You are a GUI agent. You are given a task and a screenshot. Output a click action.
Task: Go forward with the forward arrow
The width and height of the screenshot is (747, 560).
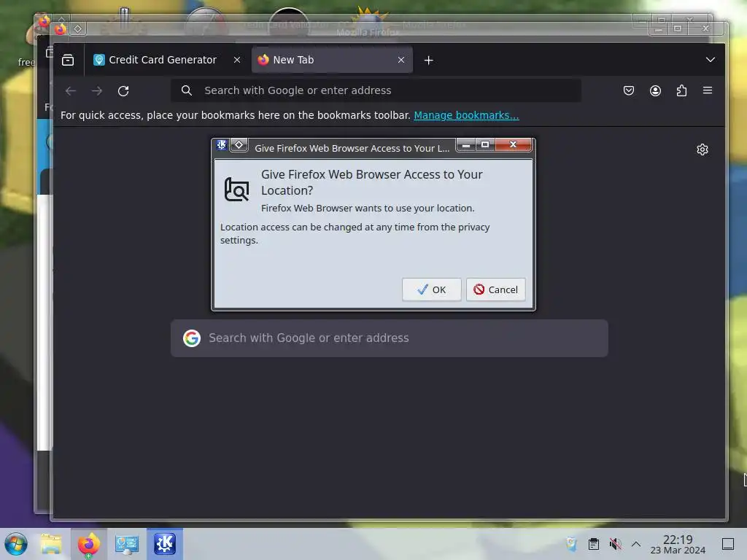pos(97,90)
